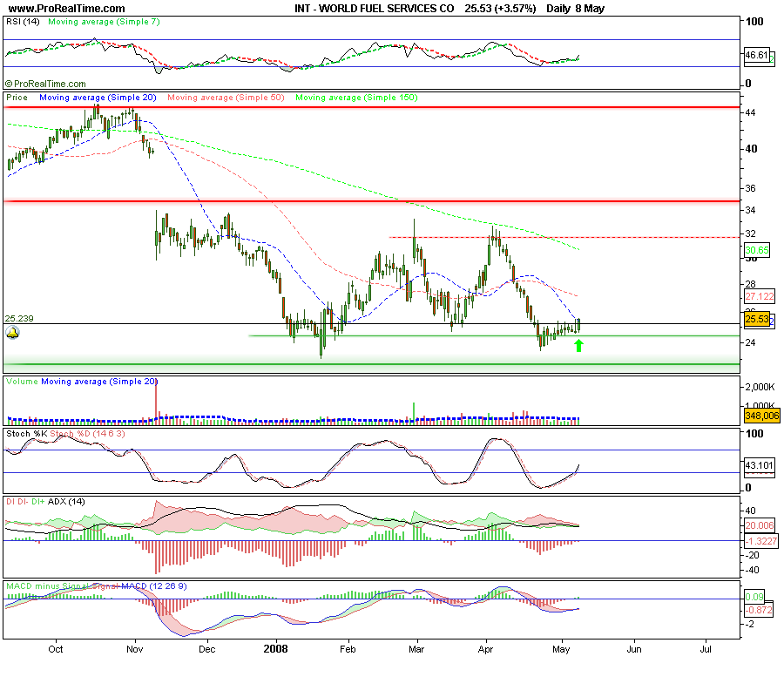This screenshot has height=697, width=784.
Task: Click the INT - WORLD FUEL SERVICES CO title
Action: pos(374,9)
